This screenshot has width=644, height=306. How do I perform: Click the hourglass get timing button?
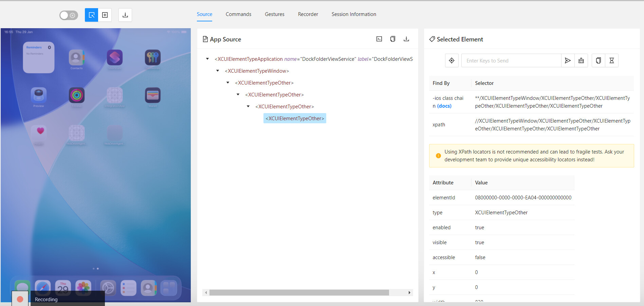tap(612, 60)
